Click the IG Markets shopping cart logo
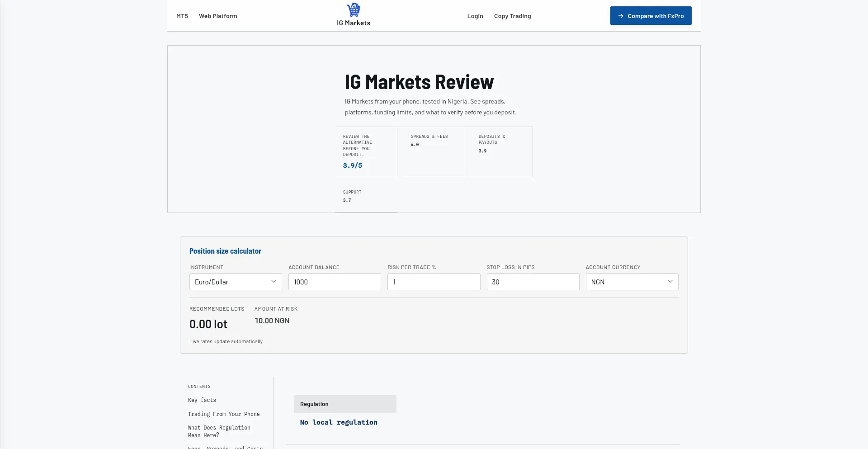 [x=354, y=9]
